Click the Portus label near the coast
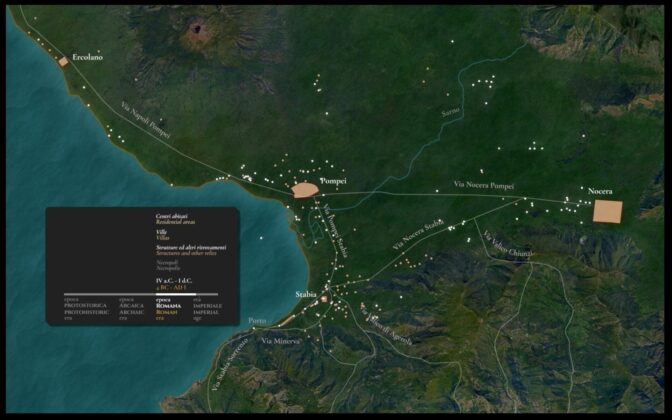Viewport: 672px width, 420px height. pyautogui.click(x=257, y=321)
